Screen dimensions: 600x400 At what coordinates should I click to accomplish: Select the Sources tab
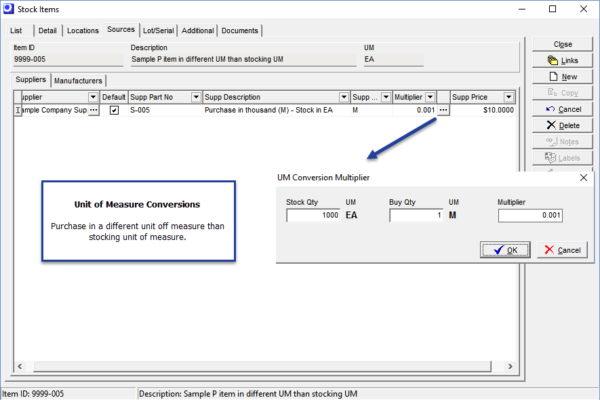[x=121, y=29]
